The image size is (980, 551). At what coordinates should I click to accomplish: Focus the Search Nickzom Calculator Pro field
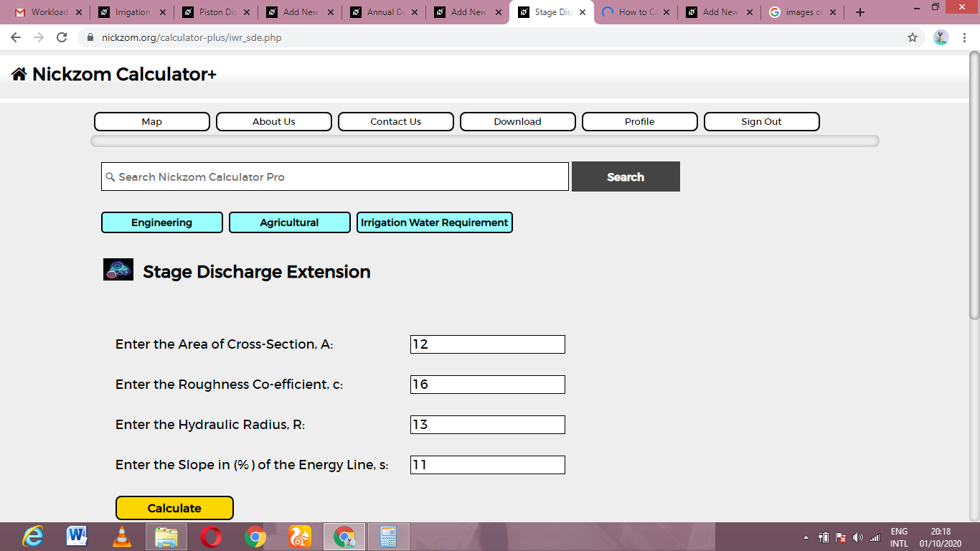pyautogui.click(x=335, y=176)
